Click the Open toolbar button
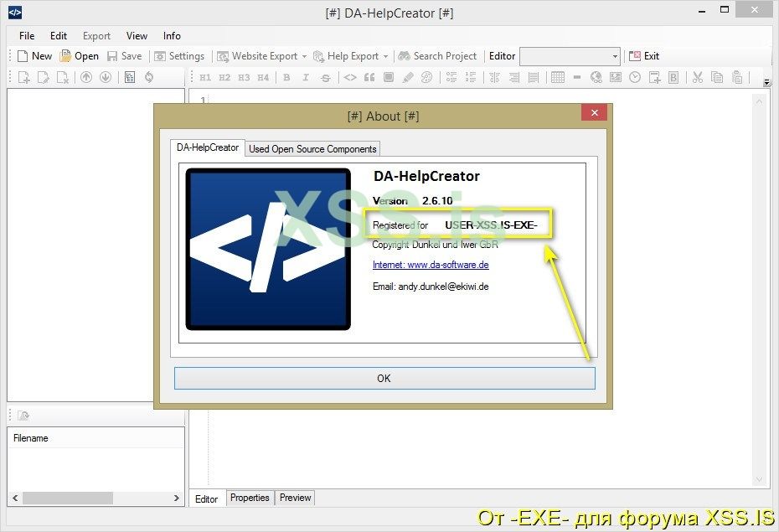Image resolution: width=779 pixels, height=532 pixels. point(80,56)
